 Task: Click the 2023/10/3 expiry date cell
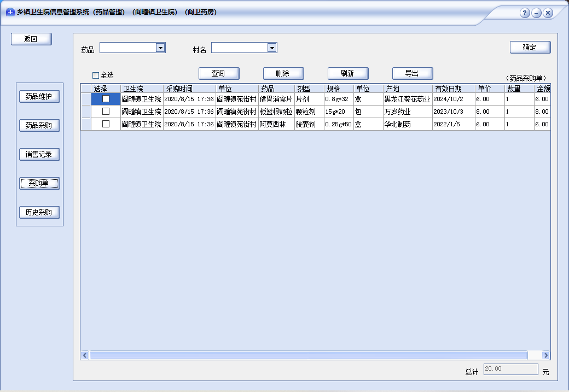pos(454,112)
